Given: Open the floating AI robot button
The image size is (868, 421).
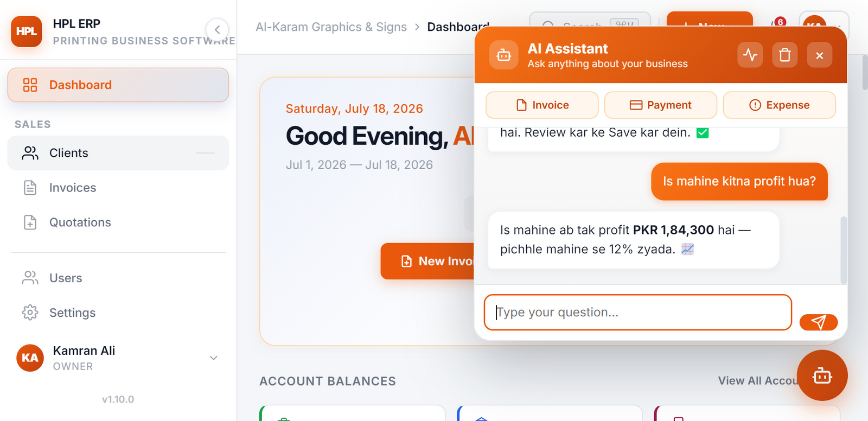Looking at the screenshot, I should 822,375.
